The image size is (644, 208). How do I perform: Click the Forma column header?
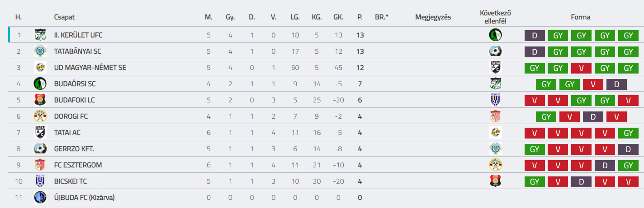pyautogui.click(x=581, y=17)
